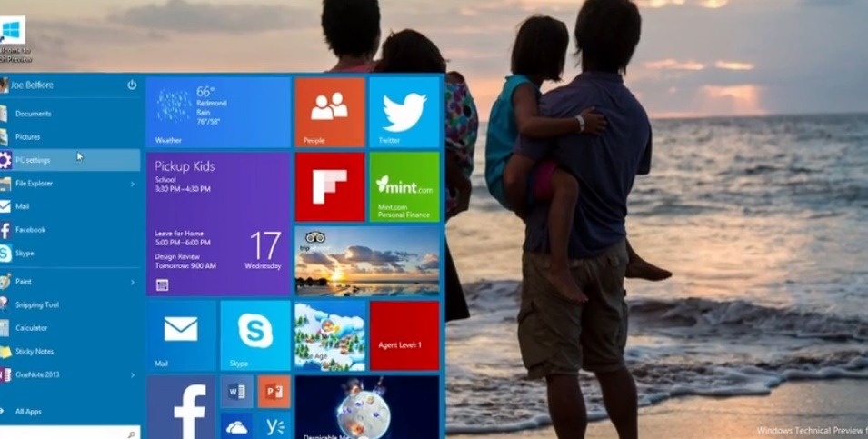The height and width of the screenshot is (439, 868).
Task: Open the Weather live tile
Action: [219, 113]
